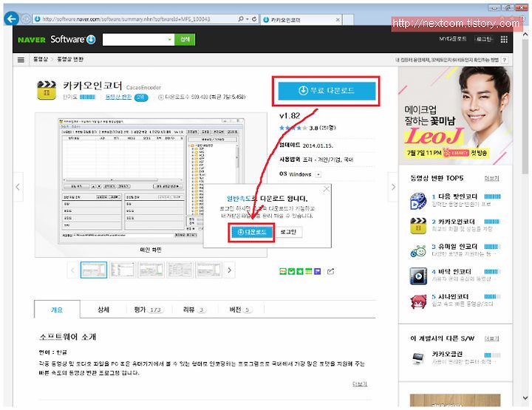
Task: Expand the OS Windows dropdown arrow
Action: tap(318, 174)
